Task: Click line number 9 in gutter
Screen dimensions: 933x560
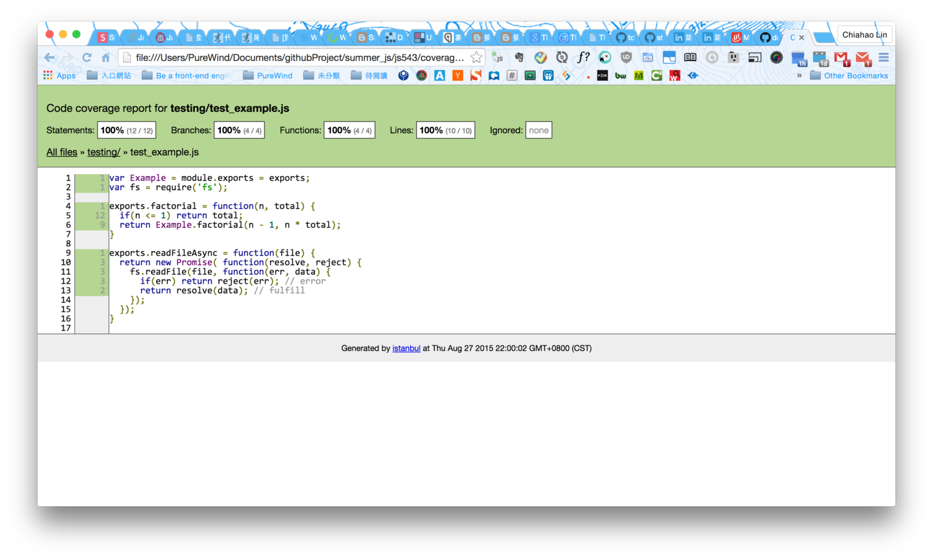Action: tap(68, 253)
